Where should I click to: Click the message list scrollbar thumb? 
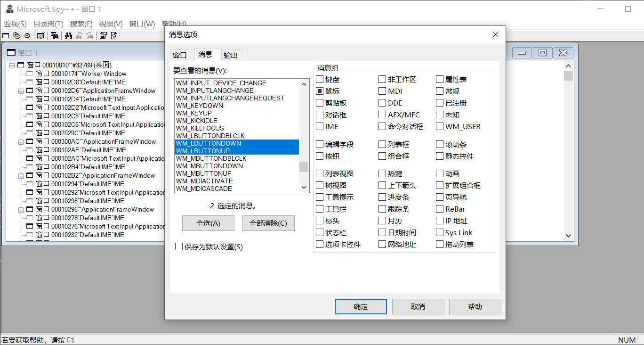click(304, 167)
